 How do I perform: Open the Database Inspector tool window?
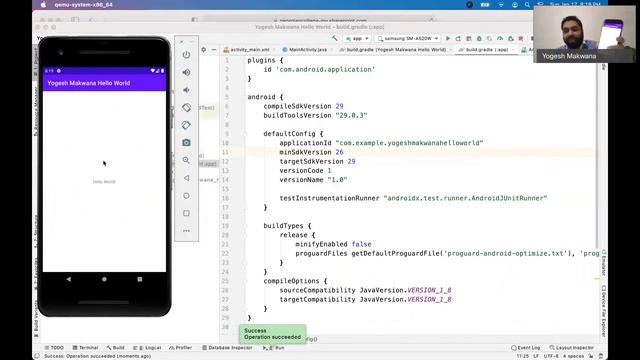227,348
